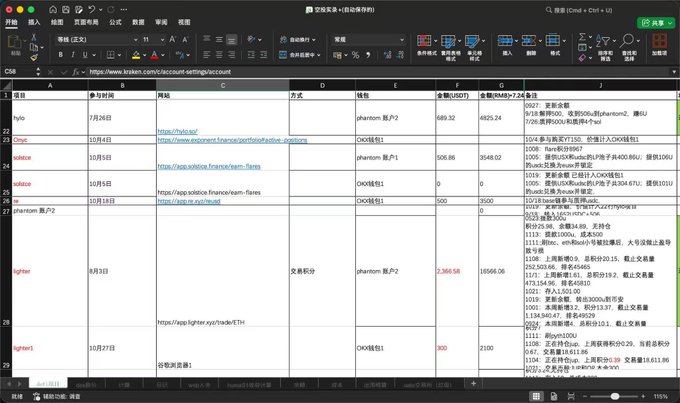The height and width of the screenshot is (403, 680).
Task: Click the Clear eraser icon
Action: pyautogui.click(x=582, y=58)
